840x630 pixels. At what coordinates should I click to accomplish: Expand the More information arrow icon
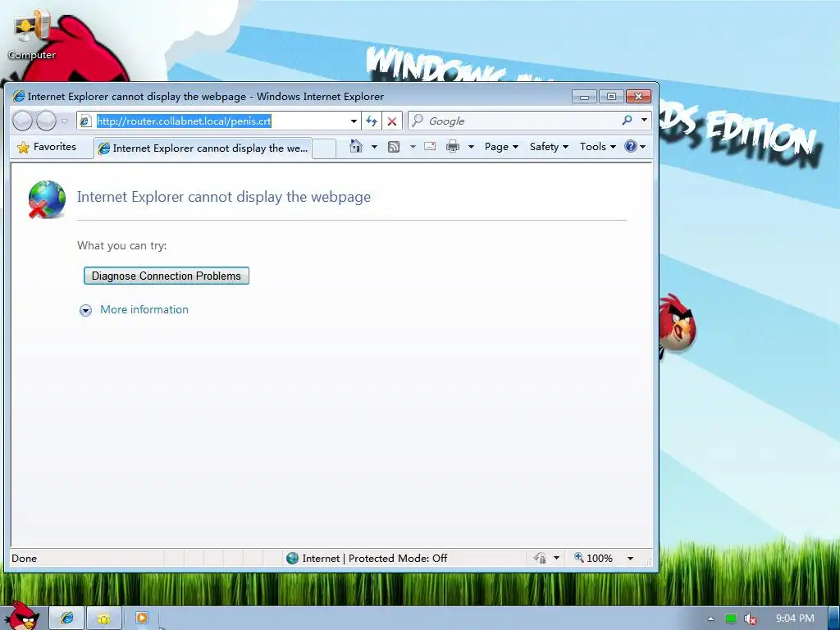click(x=85, y=310)
